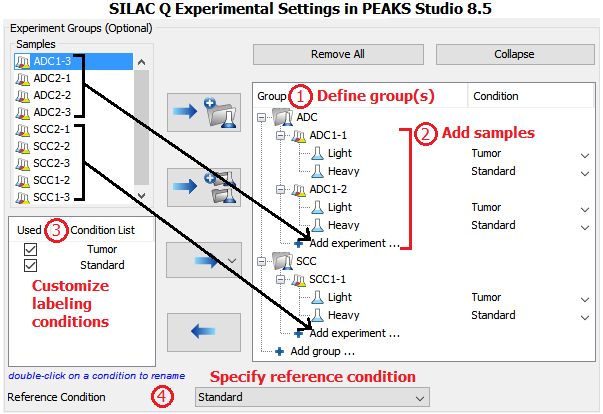Click the Condition column header
This screenshot has height=414, width=603.
(x=496, y=96)
